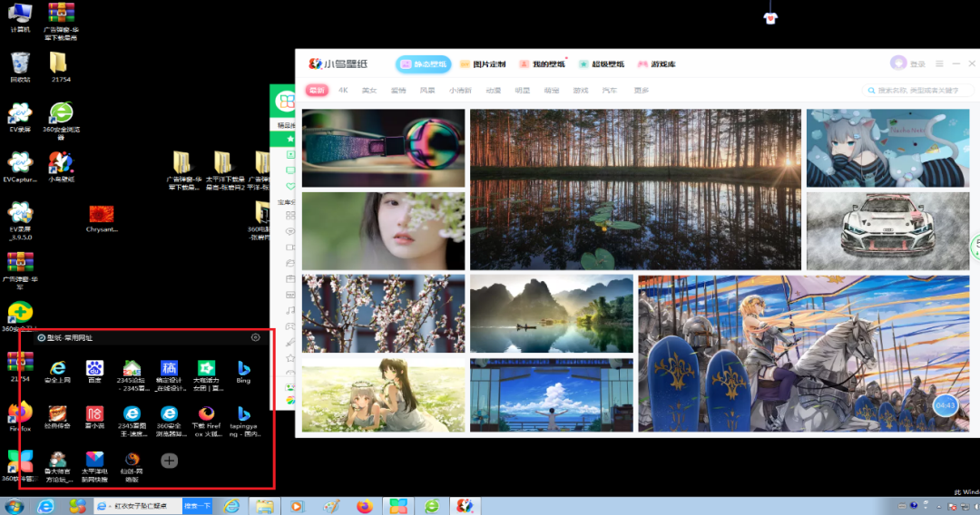The image size is (980, 515).
Task: Open the 安全上网 IE shortcut icon
Action: click(x=59, y=368)
